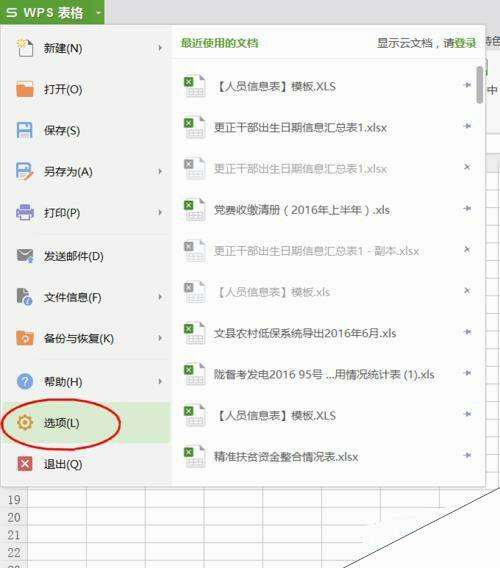Click the New document icon
Image resolution: width=500 pixels, height=568 pixels.
click(x=25, y=48)
